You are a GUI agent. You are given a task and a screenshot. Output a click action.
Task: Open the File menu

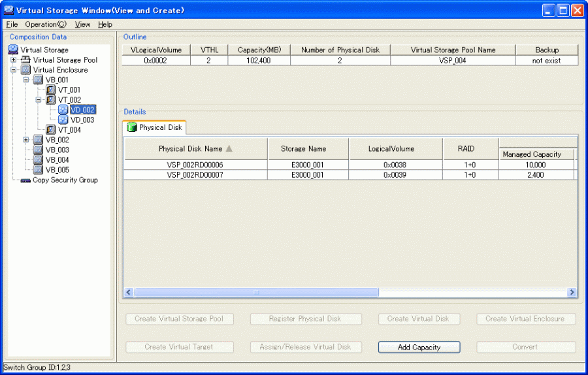click(12, 24)
